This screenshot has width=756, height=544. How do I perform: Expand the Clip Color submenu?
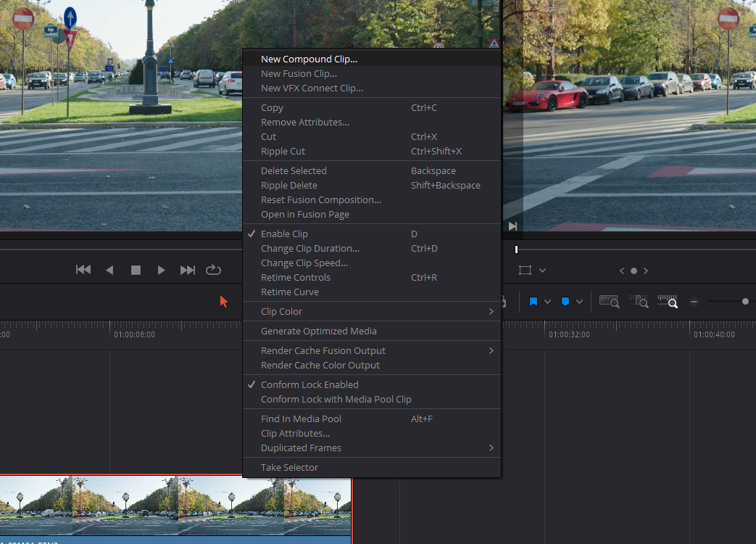[x=372, y=312]
